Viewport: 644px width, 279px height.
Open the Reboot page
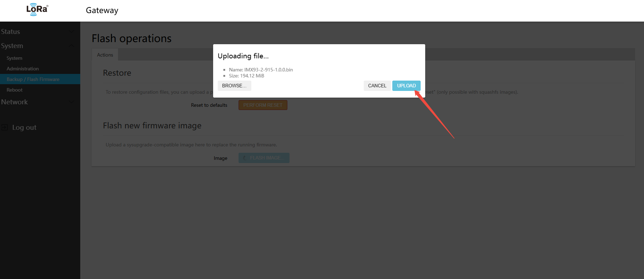tap(14, 90)
